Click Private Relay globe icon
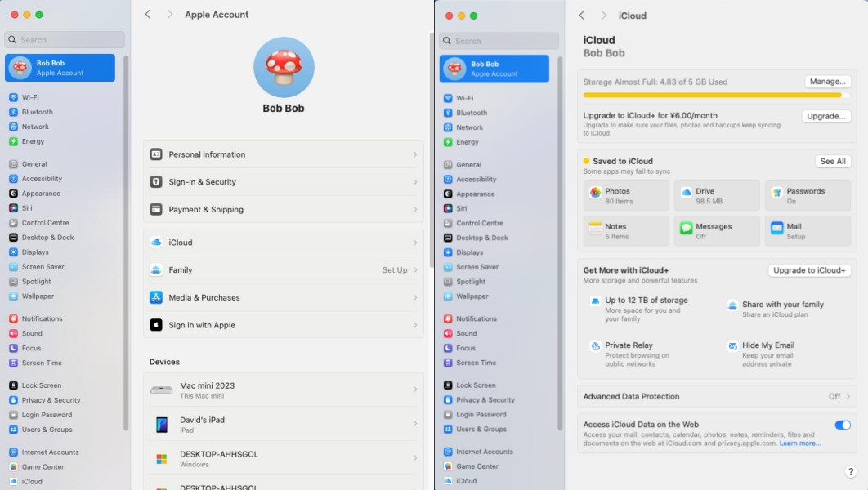This screenshot has width=868, height=490. (x=595, y=346)
